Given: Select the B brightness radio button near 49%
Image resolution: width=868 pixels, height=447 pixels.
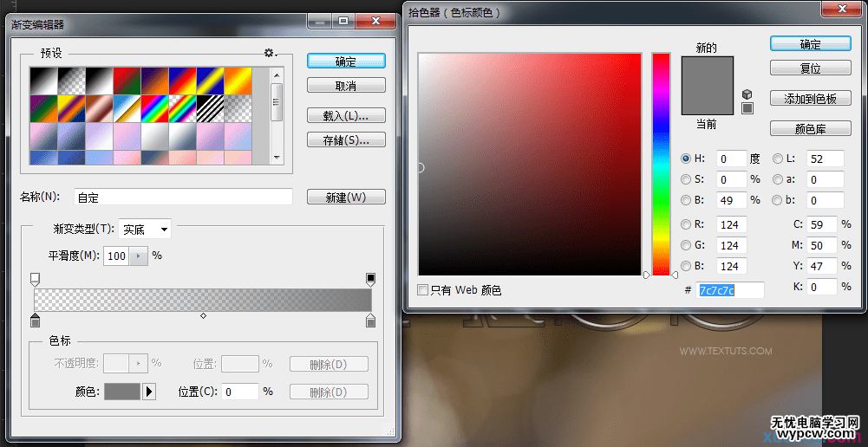Looking at the screenshot, I should 687,200.
